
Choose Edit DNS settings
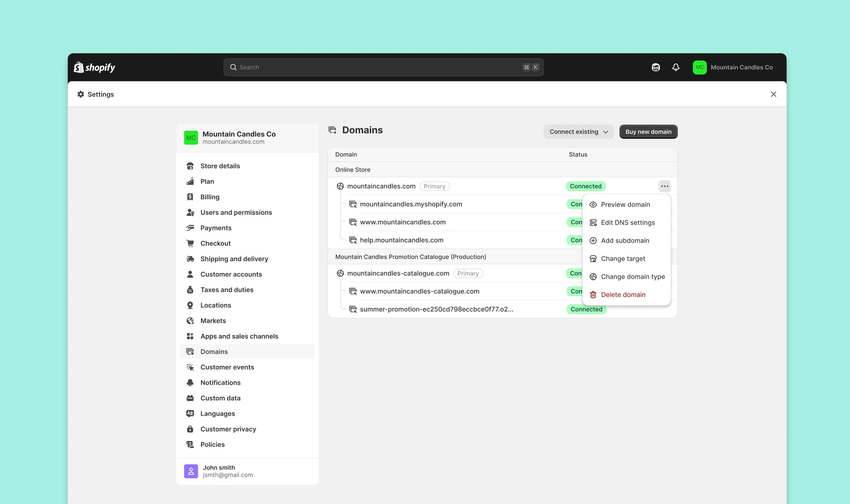(x=626, y=223)
